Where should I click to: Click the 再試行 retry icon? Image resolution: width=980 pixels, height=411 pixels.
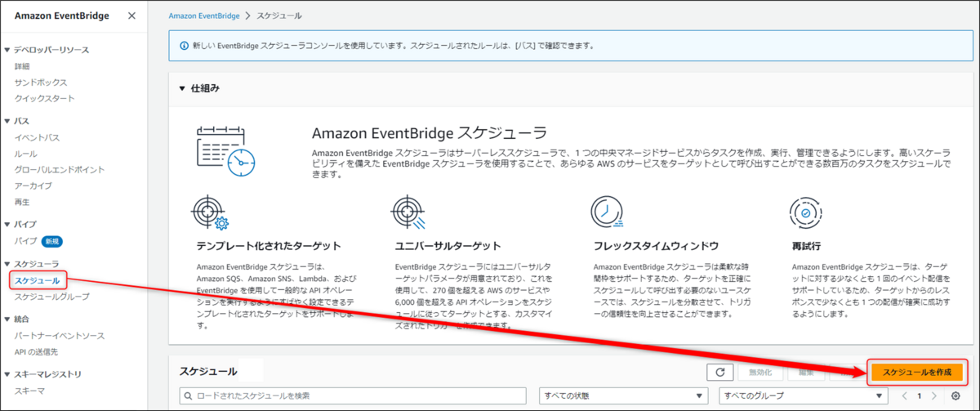tap(806, 214)
